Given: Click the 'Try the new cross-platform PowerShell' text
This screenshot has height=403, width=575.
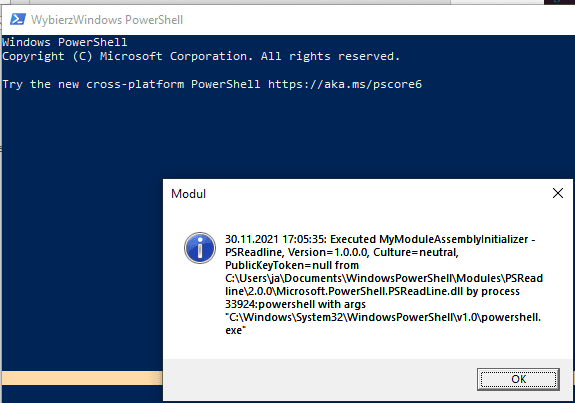Looking at the screenshot, I should click(131, 84).
